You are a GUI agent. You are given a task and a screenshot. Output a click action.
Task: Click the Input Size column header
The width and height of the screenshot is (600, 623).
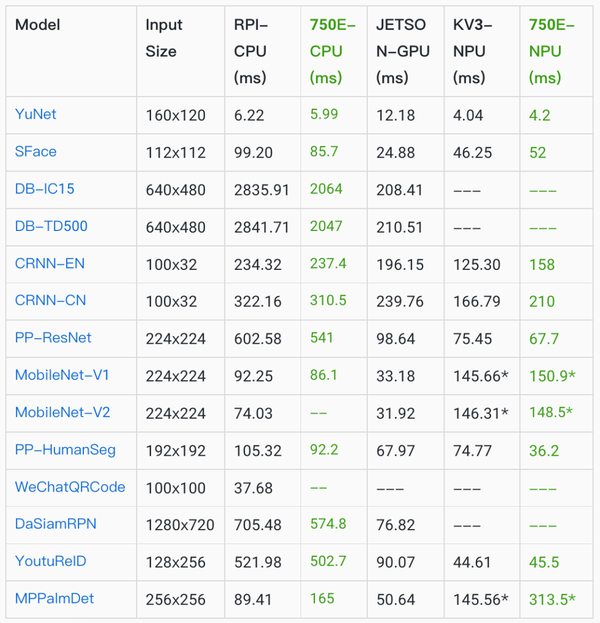[x=165, y=38]
